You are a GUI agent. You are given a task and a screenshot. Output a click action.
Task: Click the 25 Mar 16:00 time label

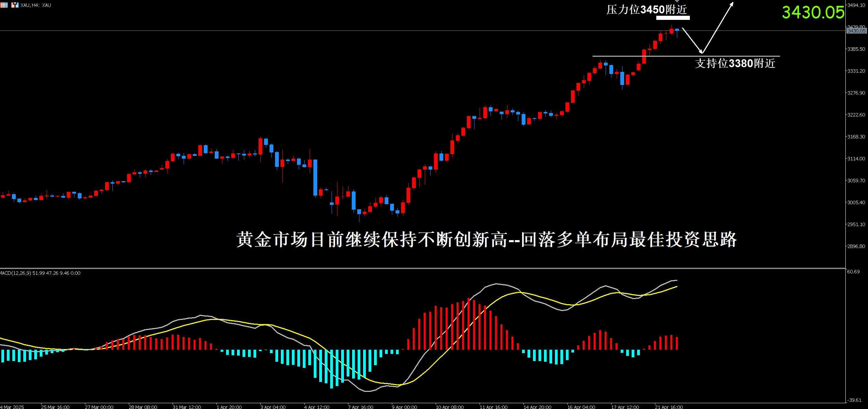pos(55,407)
